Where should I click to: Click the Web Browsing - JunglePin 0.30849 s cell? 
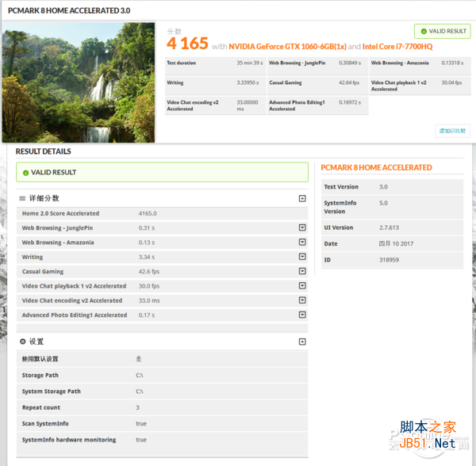point(317,66)
